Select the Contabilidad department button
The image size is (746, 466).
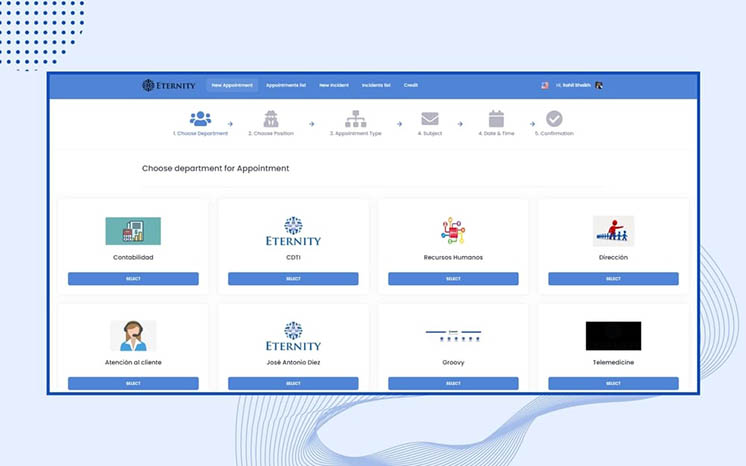coord(133,279)
